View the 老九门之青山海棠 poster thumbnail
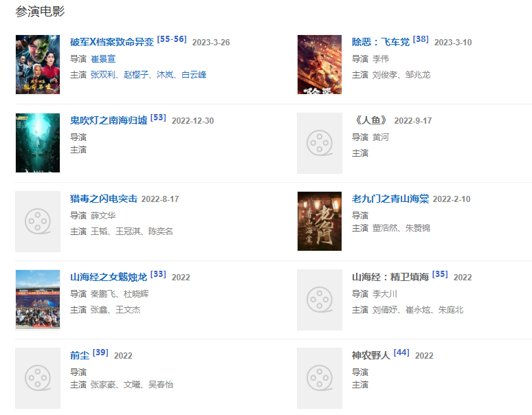 pyautogui.click(x=320, y=221)
